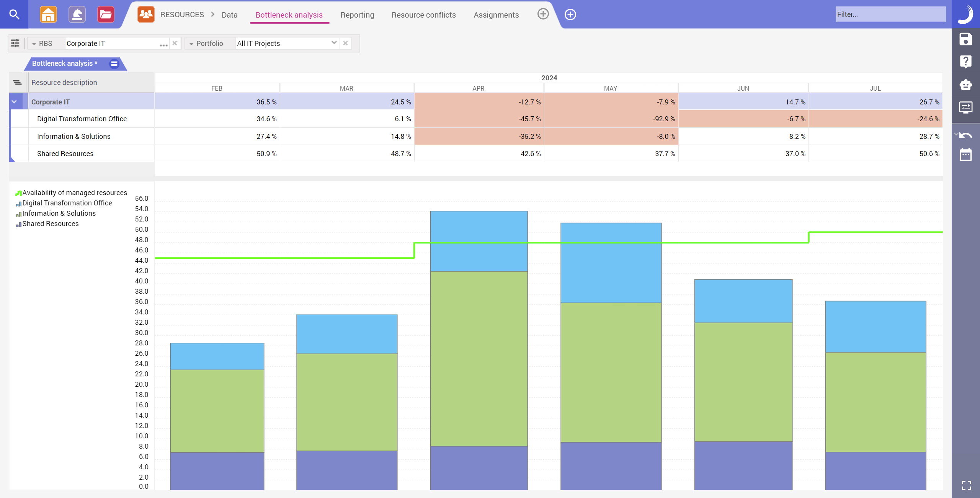Go to the orange Home icon
980x498 pixels.
tap(48, 14)
